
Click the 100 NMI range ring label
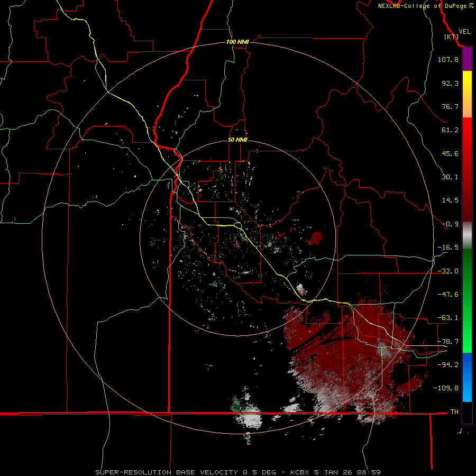237,42
